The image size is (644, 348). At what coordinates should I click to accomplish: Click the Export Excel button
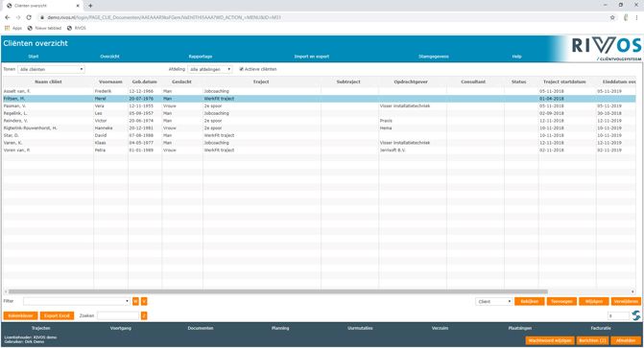pyautogui.click(x=57, y=315)
